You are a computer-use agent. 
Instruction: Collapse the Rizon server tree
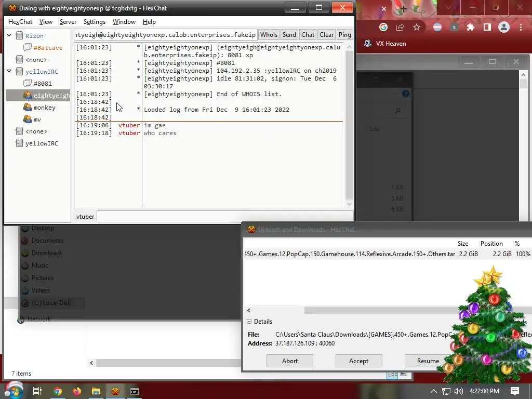click(9, 35)
